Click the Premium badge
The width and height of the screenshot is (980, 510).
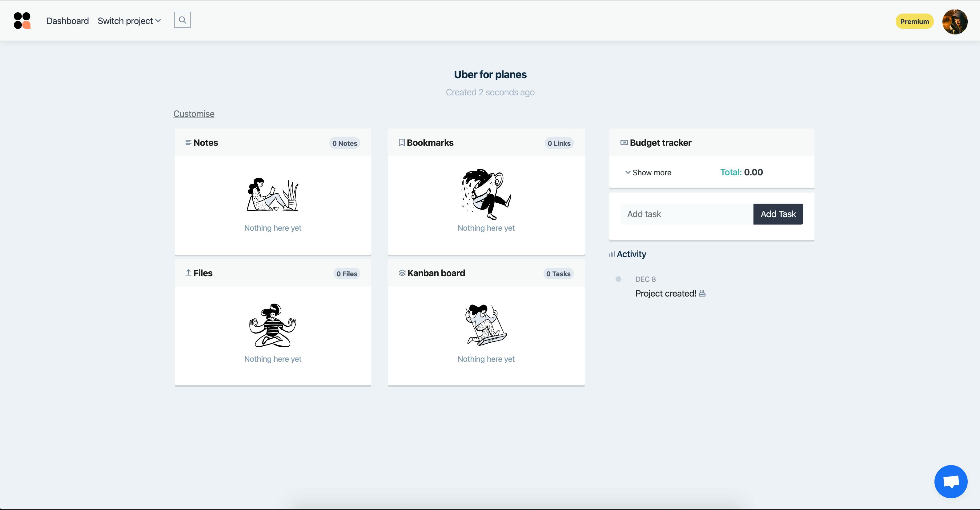pyautogui.click(x=914, y=22)
